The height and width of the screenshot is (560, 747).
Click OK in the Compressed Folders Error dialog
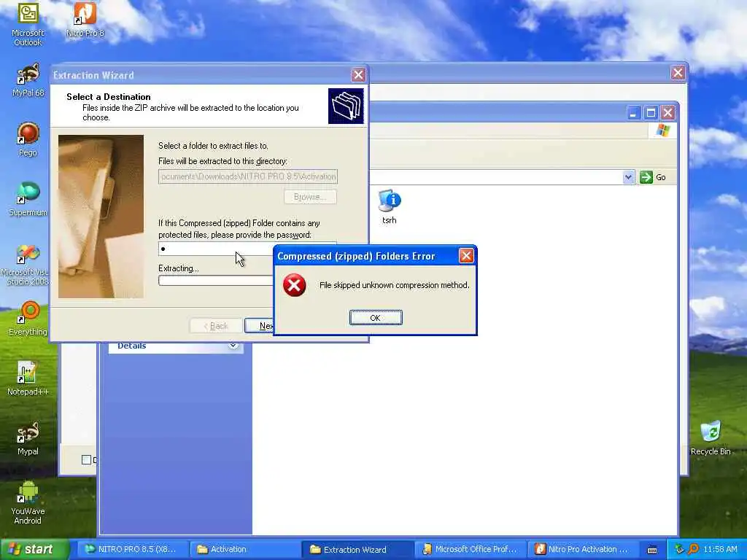coord(376,318)
